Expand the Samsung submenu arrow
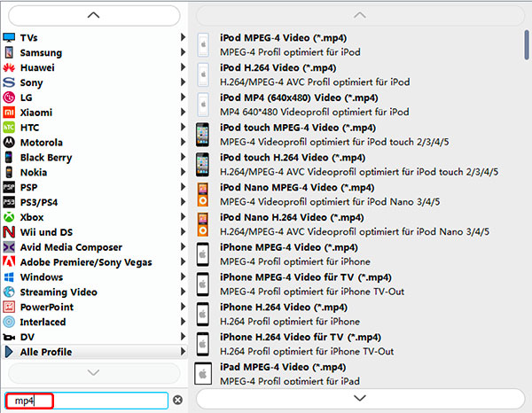 tap(183, 52)
